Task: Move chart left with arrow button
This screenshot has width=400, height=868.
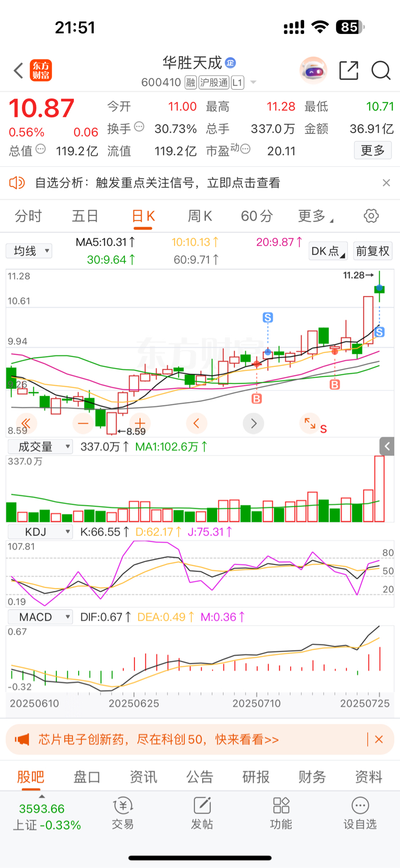Action: pyautogui.click(x=196, y=423)
